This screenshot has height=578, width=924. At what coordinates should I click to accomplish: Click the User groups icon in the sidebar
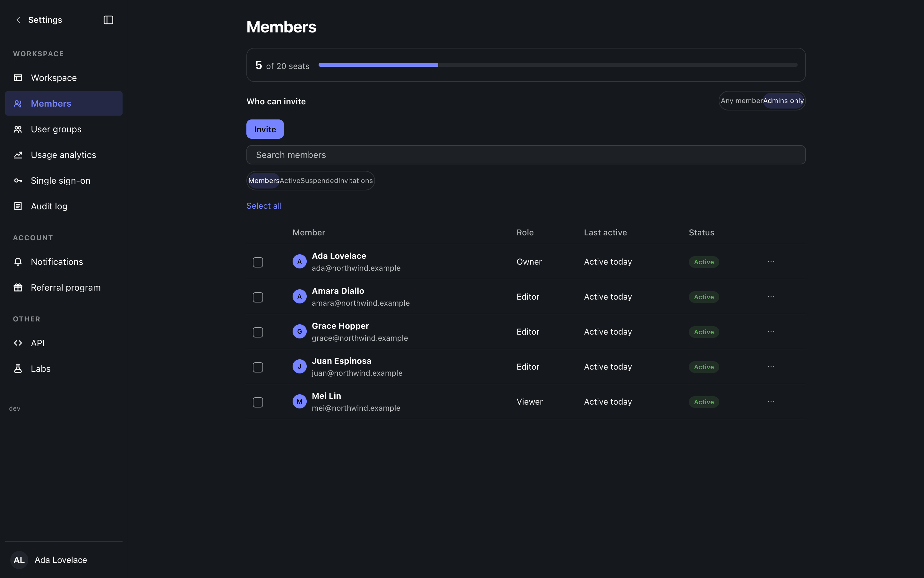click(x=18, y=129)
